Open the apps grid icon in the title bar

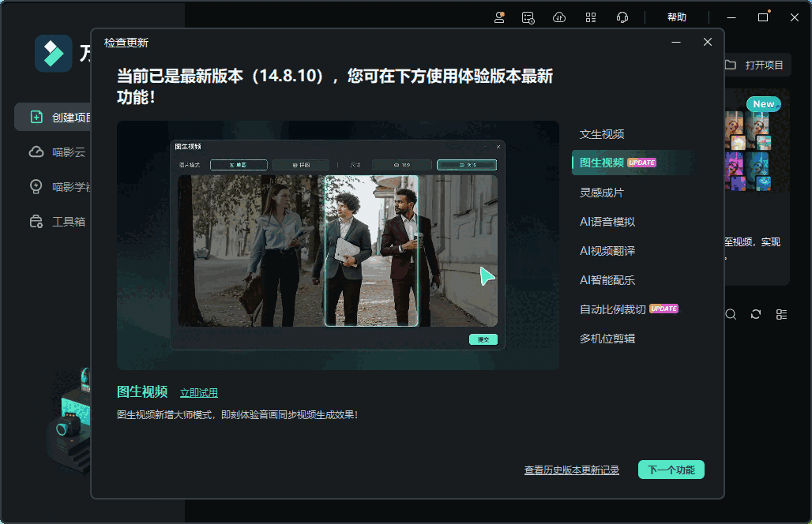590,17
